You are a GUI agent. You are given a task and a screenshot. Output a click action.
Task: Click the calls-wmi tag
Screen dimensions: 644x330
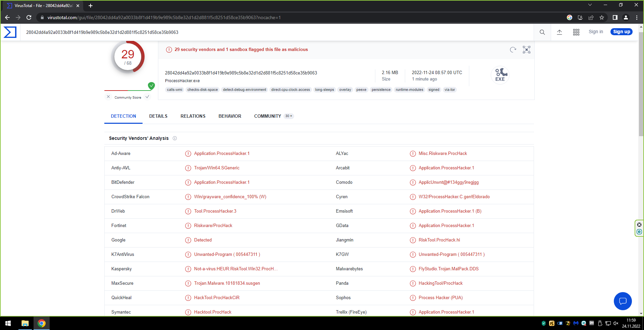point(175,90)
